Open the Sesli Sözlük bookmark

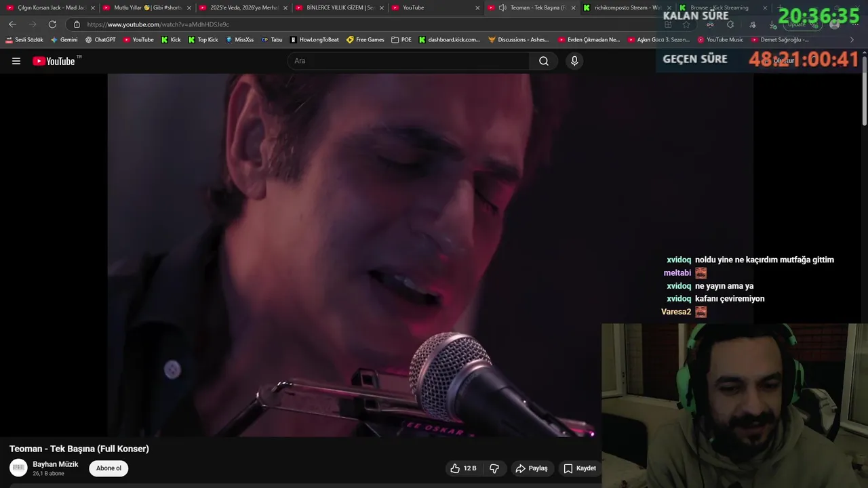coord(24,39)
